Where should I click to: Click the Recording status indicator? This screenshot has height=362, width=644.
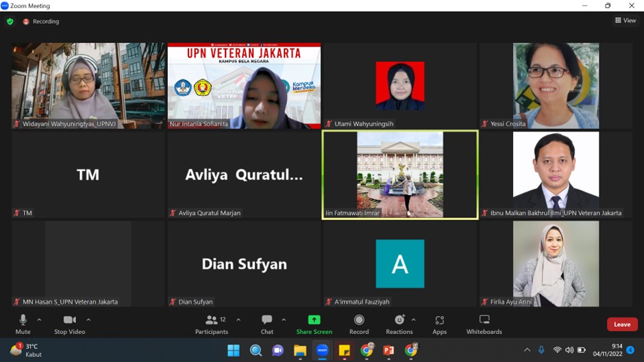[41, 21]
